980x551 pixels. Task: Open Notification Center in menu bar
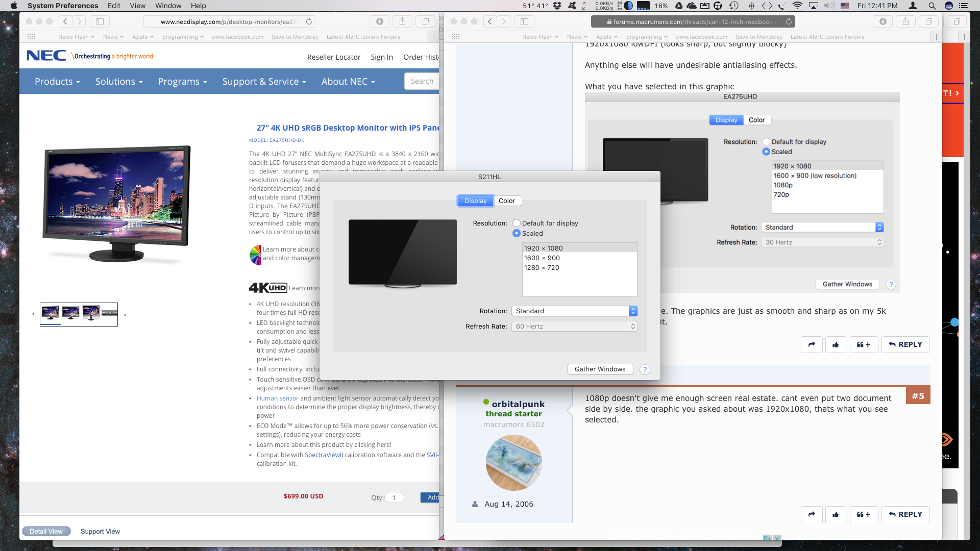point(964,6)
